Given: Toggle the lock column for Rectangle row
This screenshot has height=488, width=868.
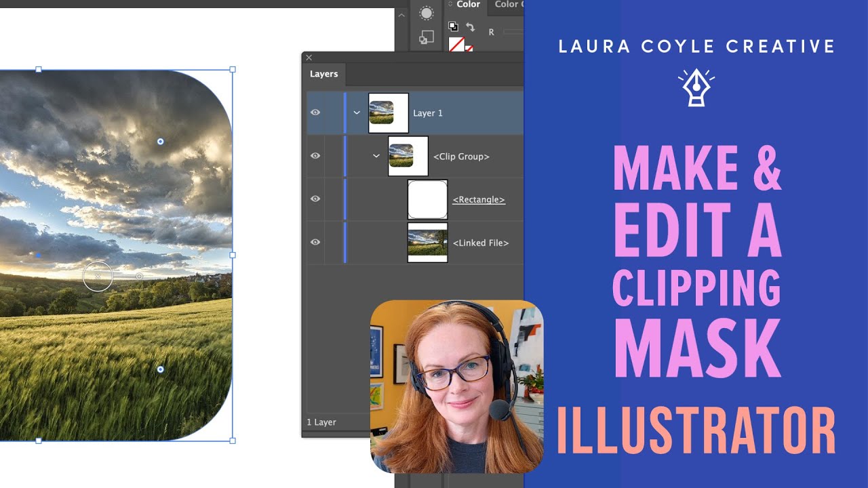Looking at the screenshot, I should [x=334, y=199].
